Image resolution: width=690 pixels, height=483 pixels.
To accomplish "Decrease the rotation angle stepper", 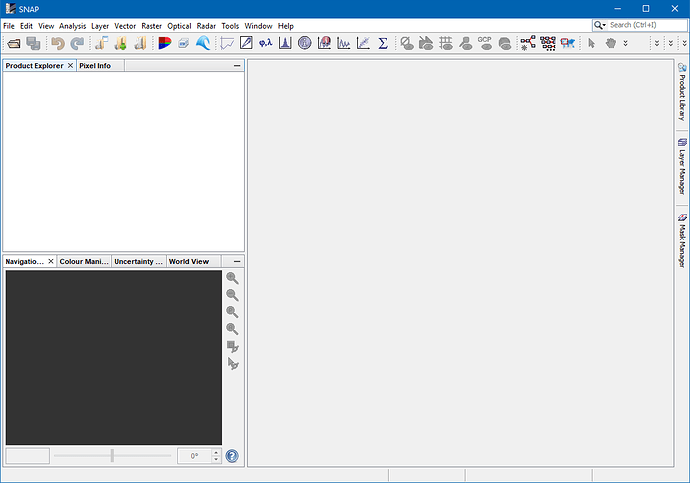I will [216, 459].
